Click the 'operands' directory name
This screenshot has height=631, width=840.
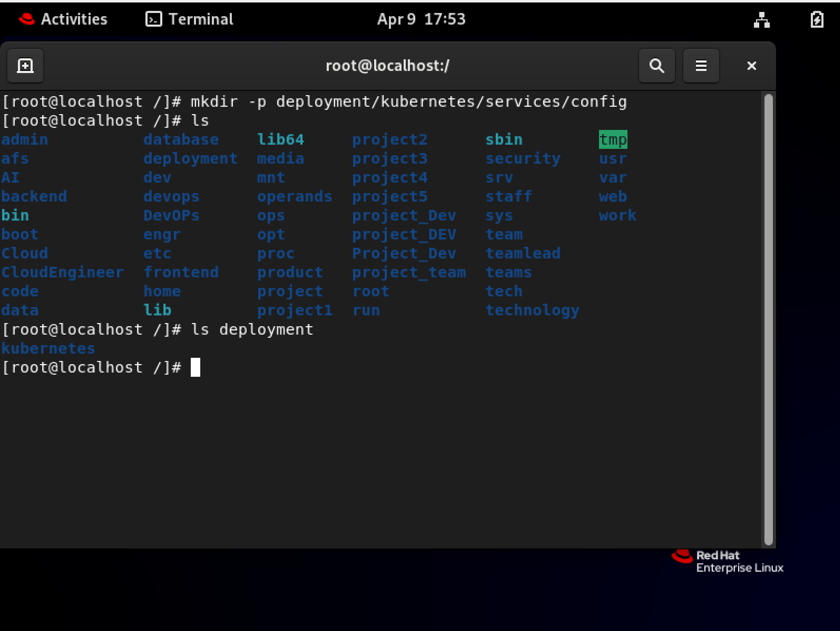[295, 197]
